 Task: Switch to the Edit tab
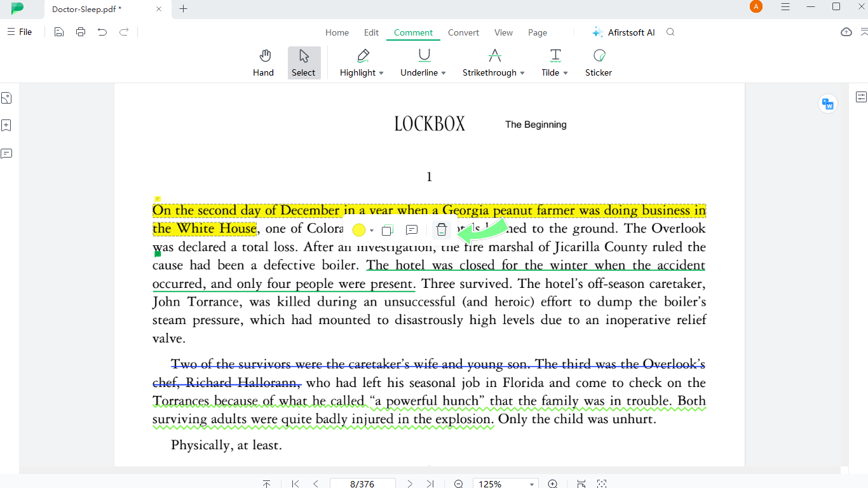coord(371,32)
